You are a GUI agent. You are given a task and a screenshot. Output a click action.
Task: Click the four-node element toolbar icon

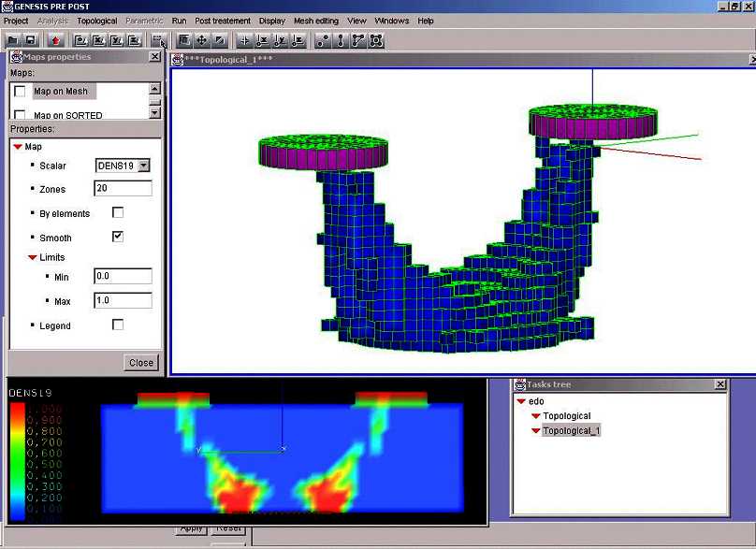(376, 40)
